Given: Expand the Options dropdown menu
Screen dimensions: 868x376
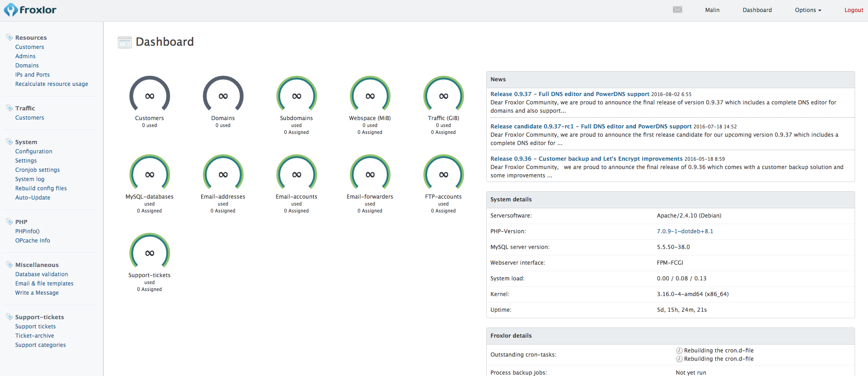Looking at the screenshot, I should click(x=807, y=10).
